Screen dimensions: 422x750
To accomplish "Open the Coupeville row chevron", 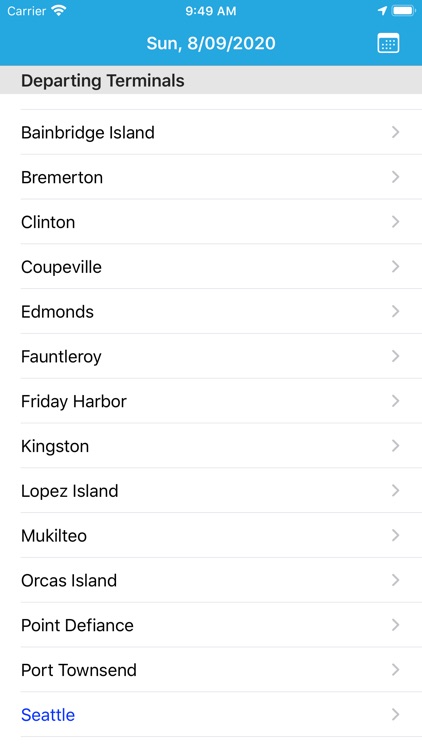I will 395,266.
